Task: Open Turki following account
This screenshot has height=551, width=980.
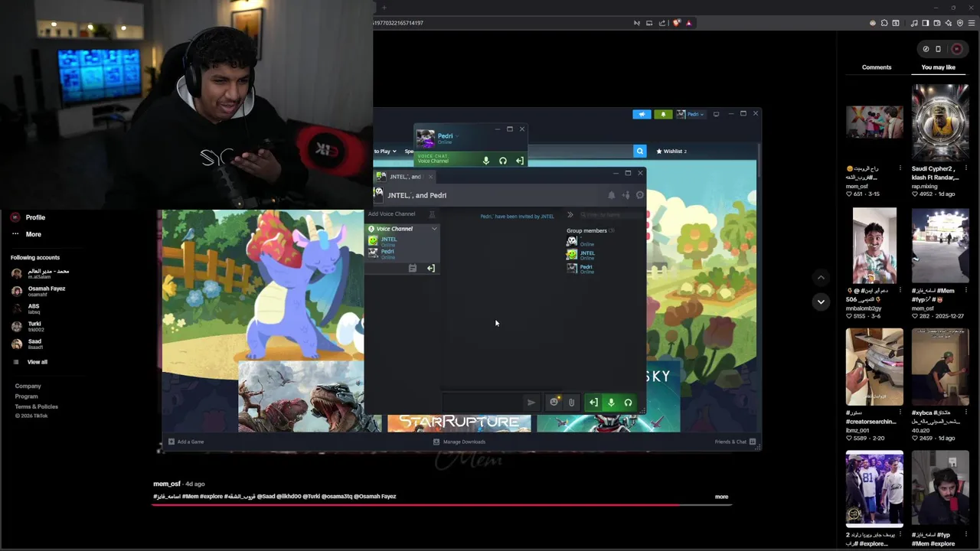Action: [27, 326]
